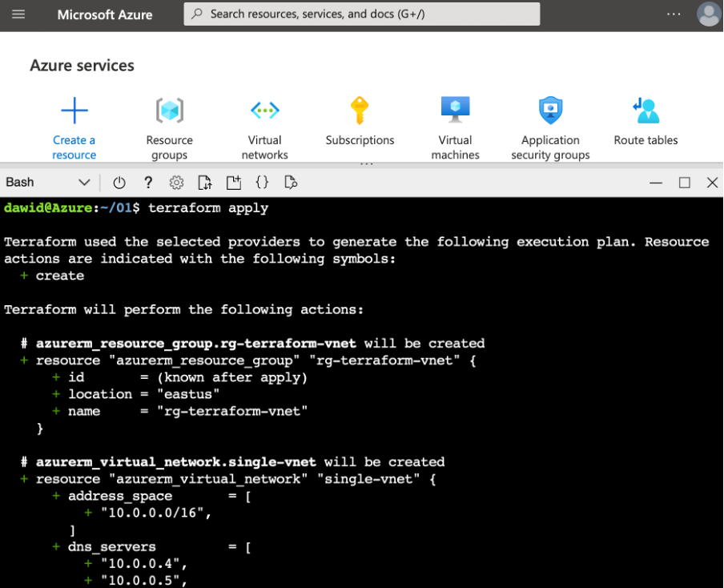The image size is (724, 588).
Task: Open the Route tables service label
Action: point(646,140)
